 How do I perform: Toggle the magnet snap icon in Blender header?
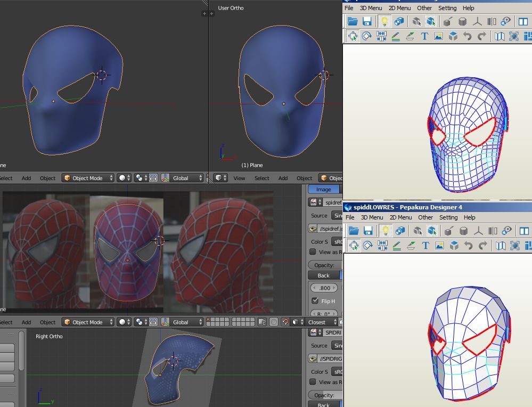285,322
